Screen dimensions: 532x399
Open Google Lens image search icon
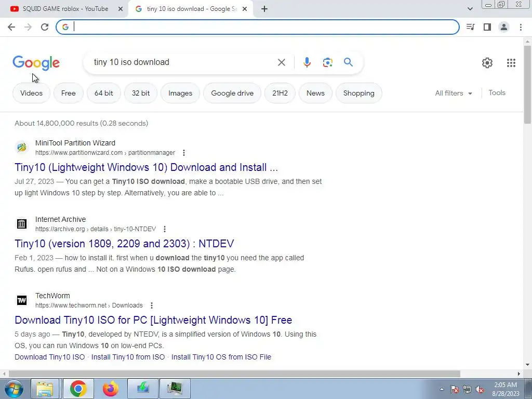tap(327, 62)
